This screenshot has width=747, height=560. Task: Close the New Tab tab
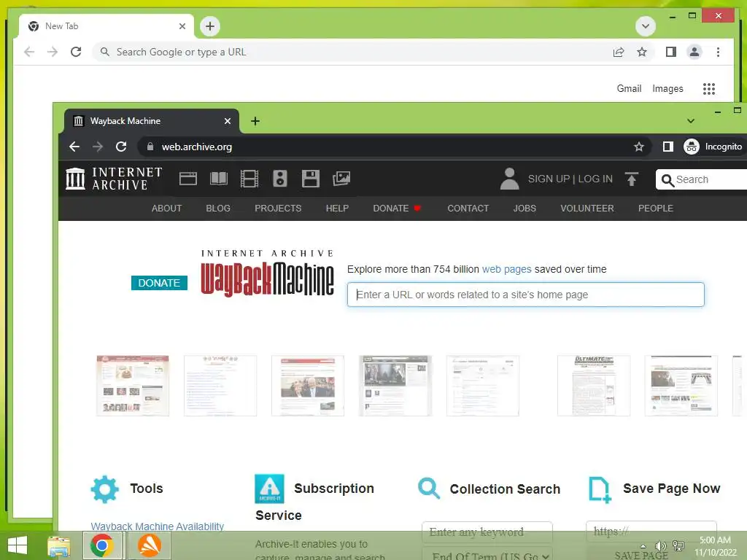point(182,26)
